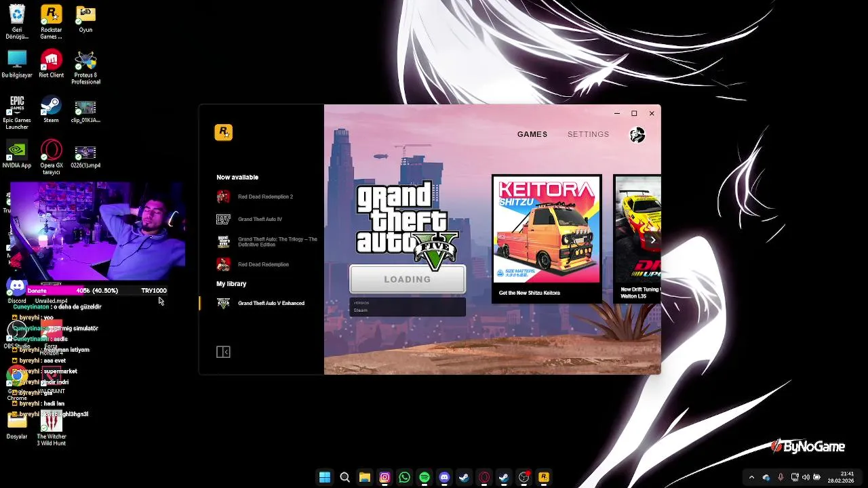868x488 pixels.
Task: Launch Proteus 8 Professional desktop shortcut
Action: 85,68
